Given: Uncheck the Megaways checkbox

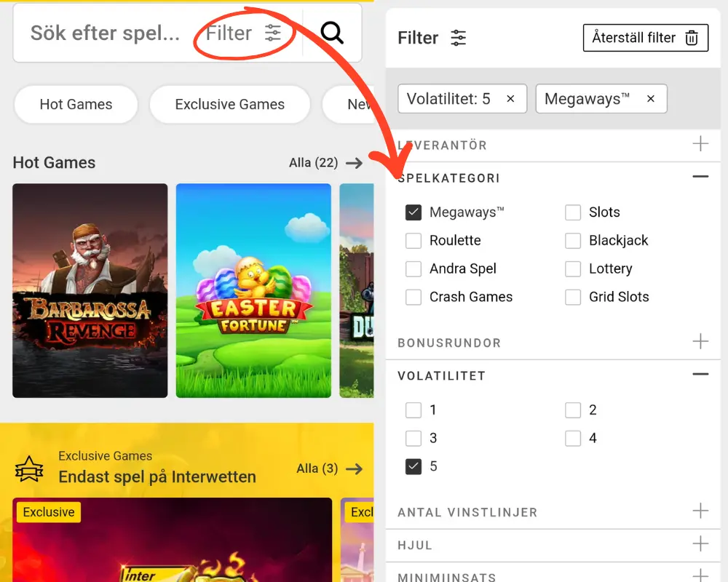Looking at the screenshot, I should coord(414,212).
